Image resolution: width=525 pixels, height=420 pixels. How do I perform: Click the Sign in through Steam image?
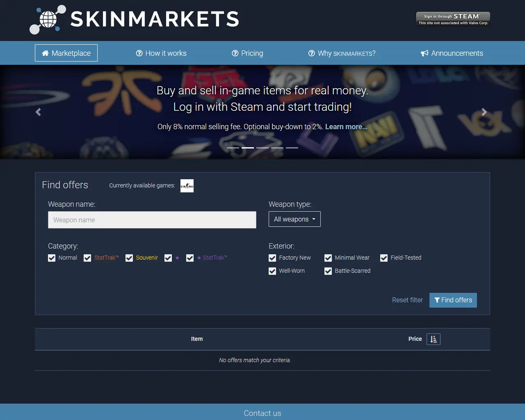(x=453, y=19)
